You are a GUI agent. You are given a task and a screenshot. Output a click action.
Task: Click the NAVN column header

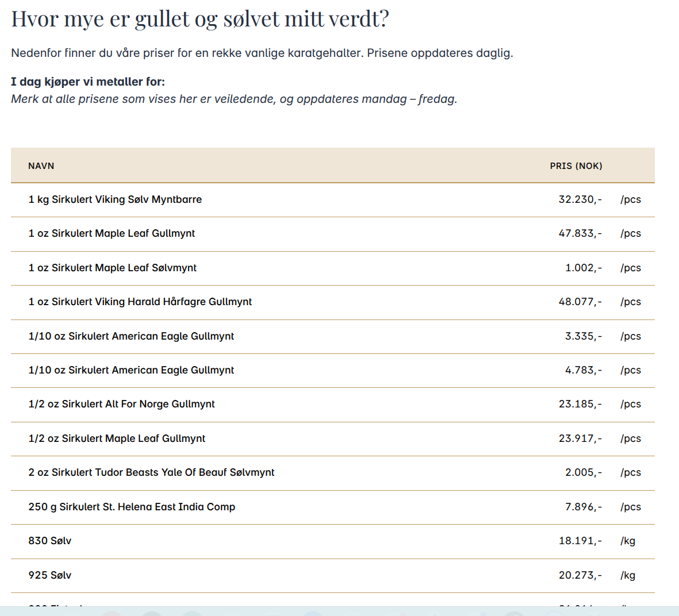(41, 166)
